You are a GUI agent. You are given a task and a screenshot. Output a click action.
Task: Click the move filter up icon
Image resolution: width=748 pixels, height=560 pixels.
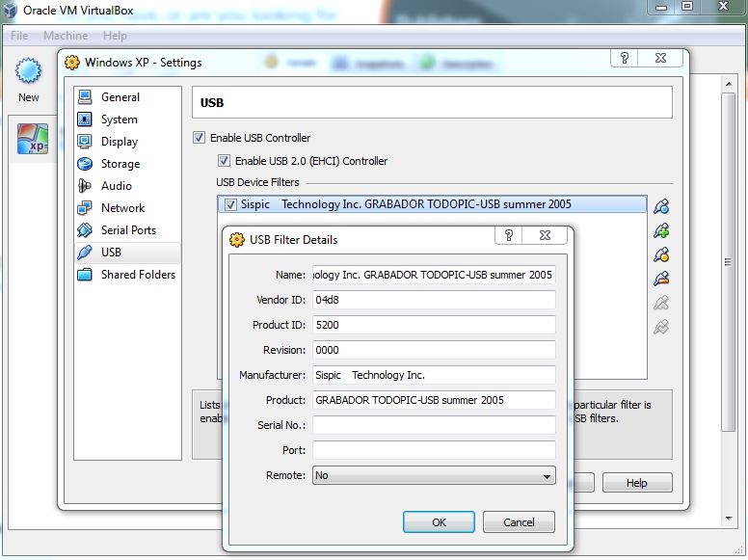(661, 303)
